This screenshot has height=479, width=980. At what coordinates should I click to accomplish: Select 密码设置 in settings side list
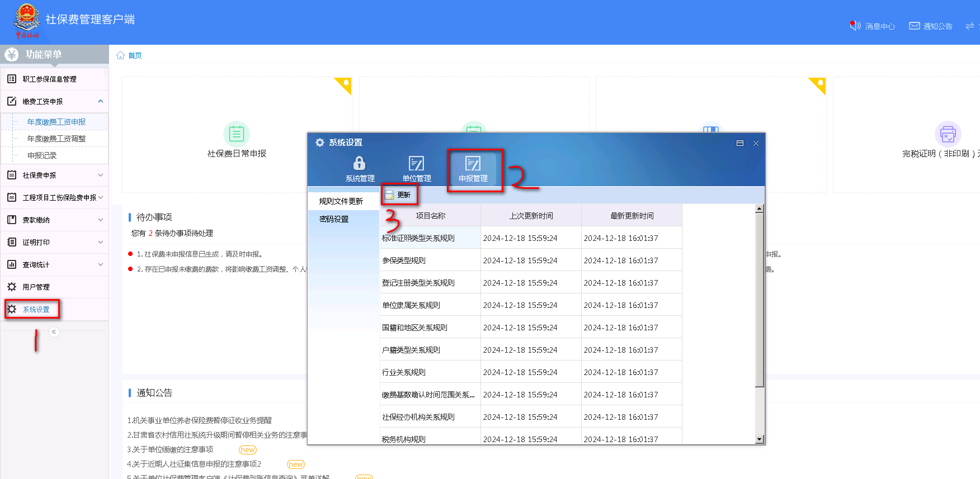[334, 219]
